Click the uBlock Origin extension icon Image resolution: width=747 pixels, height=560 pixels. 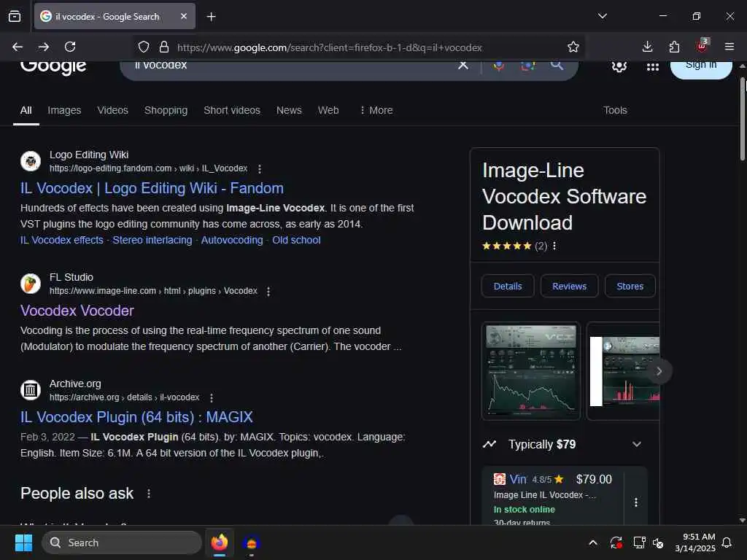(x=703, y=46)
